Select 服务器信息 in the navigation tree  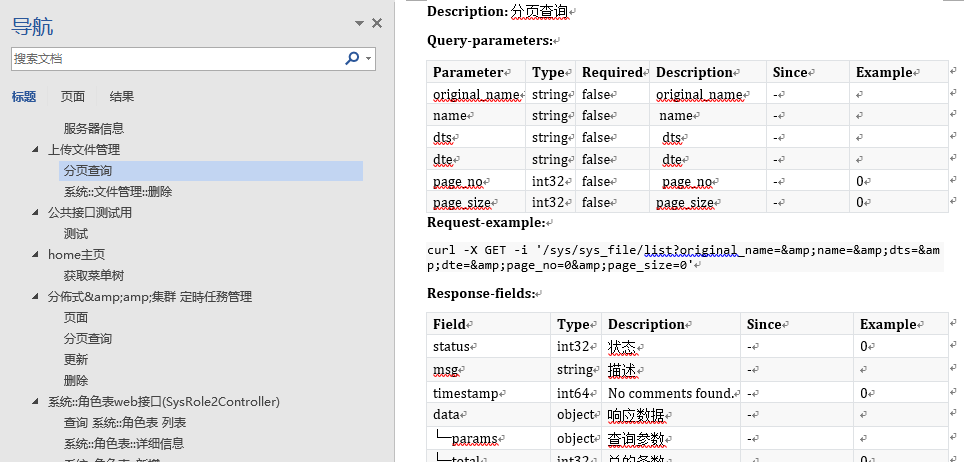tap(93, 129)
